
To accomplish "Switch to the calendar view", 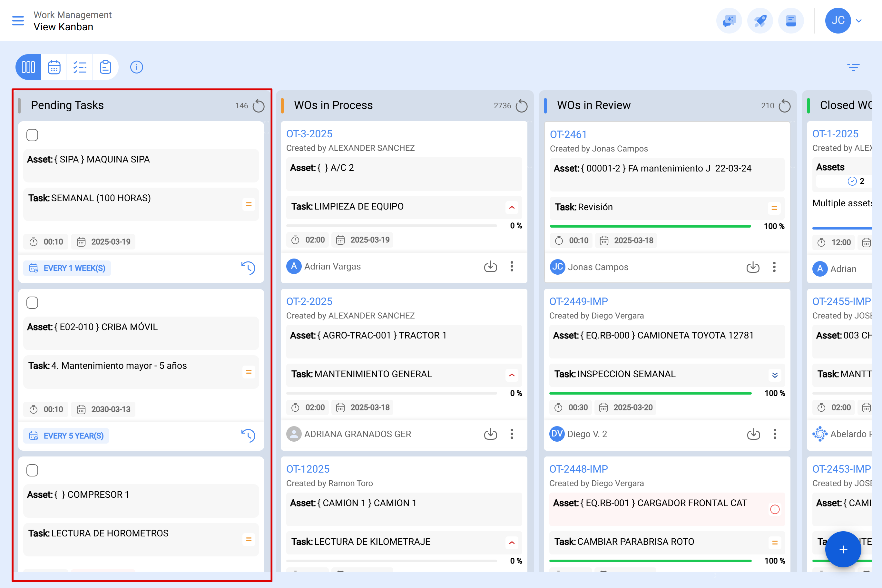I will (54, 67).
